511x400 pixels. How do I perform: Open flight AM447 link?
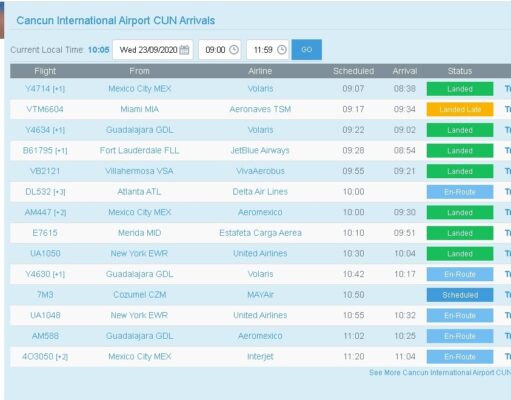point(45,212)
